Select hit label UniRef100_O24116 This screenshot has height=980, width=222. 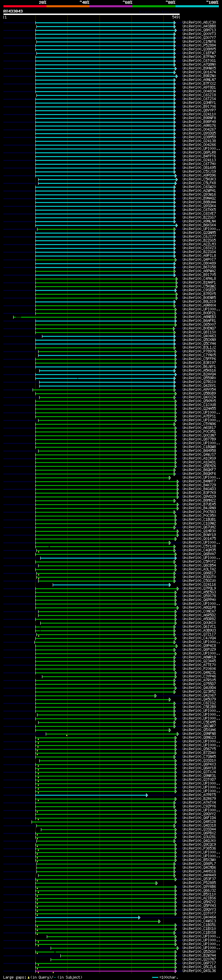(x=199, y=585)
